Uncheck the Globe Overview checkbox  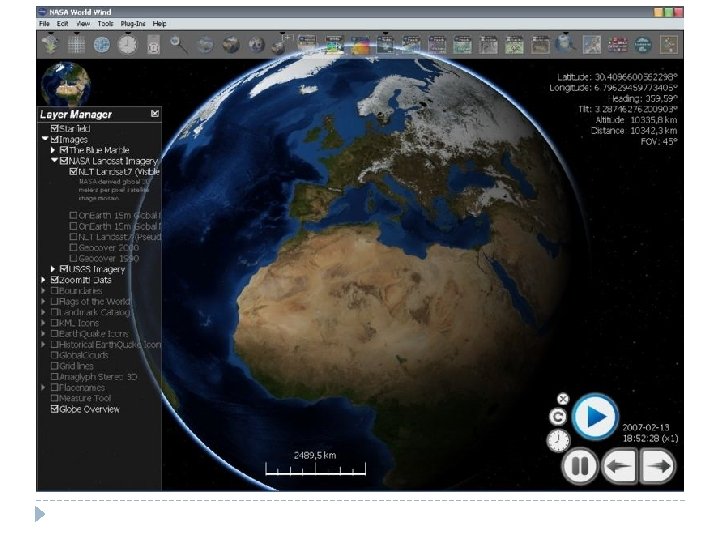(x=55, y=409)
